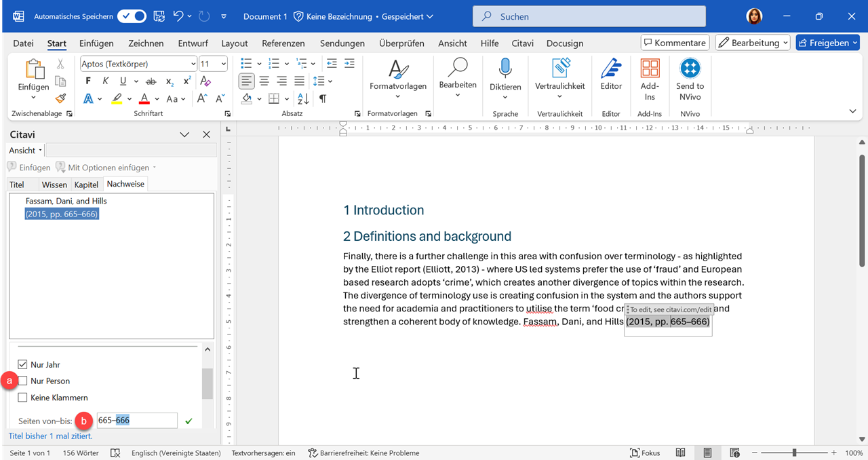Viewport: 868px width, 460px height.
Task: Open Vertraulichkeit sensitivity icon
Action: [559, 69]
